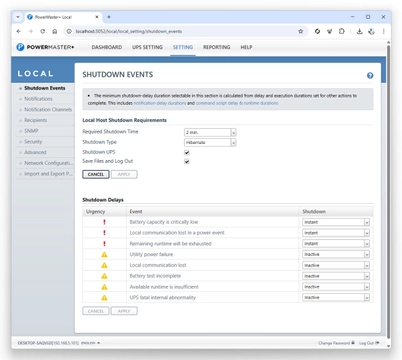This screenshot has height=360, width=402.
Task: Open shutdown dropdown for Local communication lost
Action: (336, 265)
